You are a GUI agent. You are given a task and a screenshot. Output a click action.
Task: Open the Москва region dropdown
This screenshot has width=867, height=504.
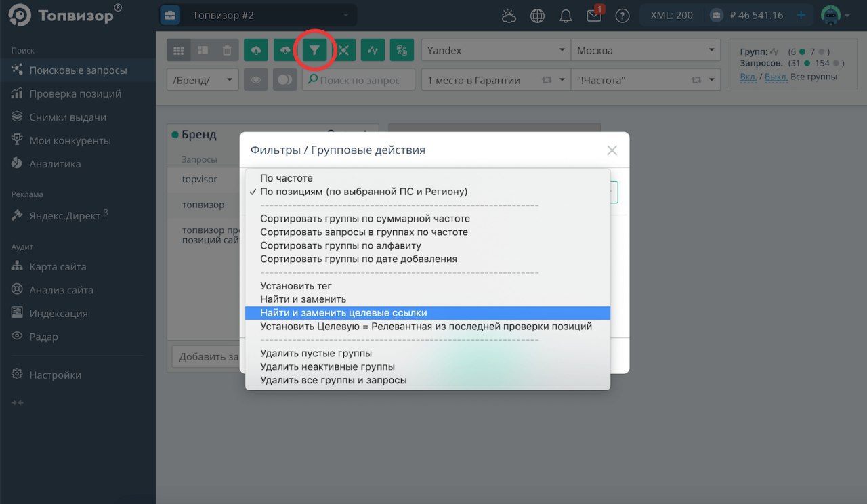pos(646,50)
